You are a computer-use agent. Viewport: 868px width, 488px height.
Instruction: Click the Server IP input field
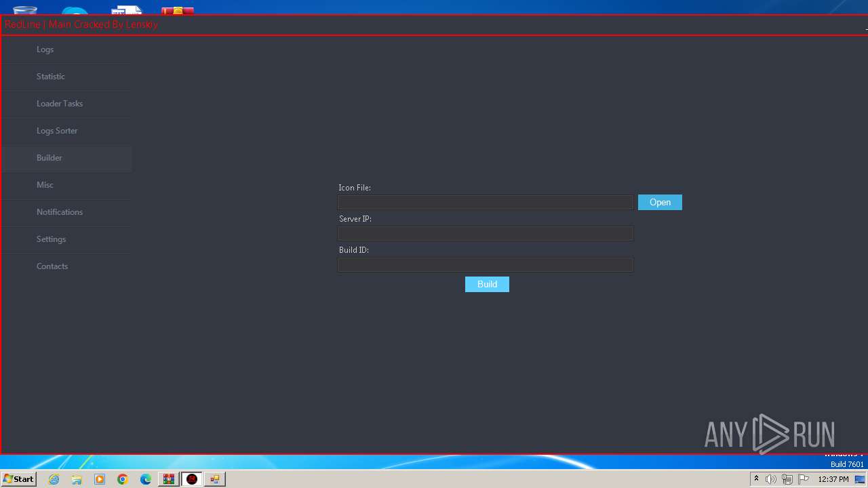pos(486,234)
